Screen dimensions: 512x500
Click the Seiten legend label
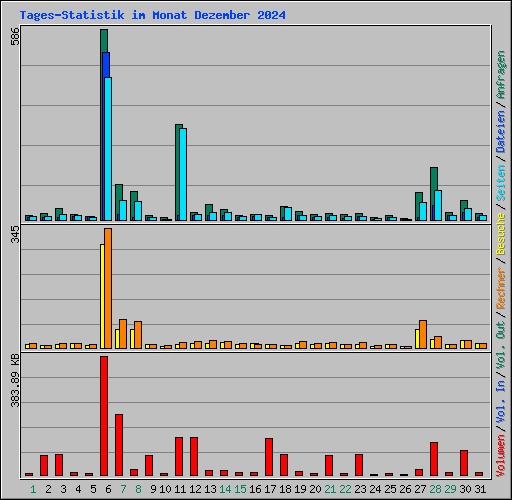pos(501,183)
